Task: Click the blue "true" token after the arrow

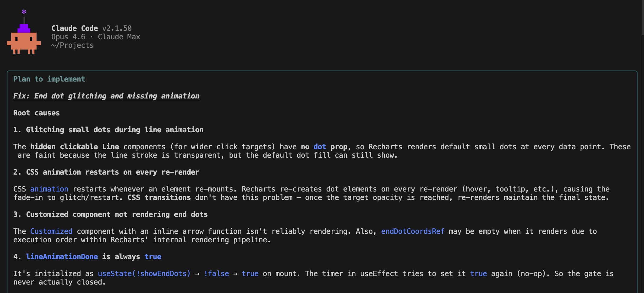Action: coord(250,273)
